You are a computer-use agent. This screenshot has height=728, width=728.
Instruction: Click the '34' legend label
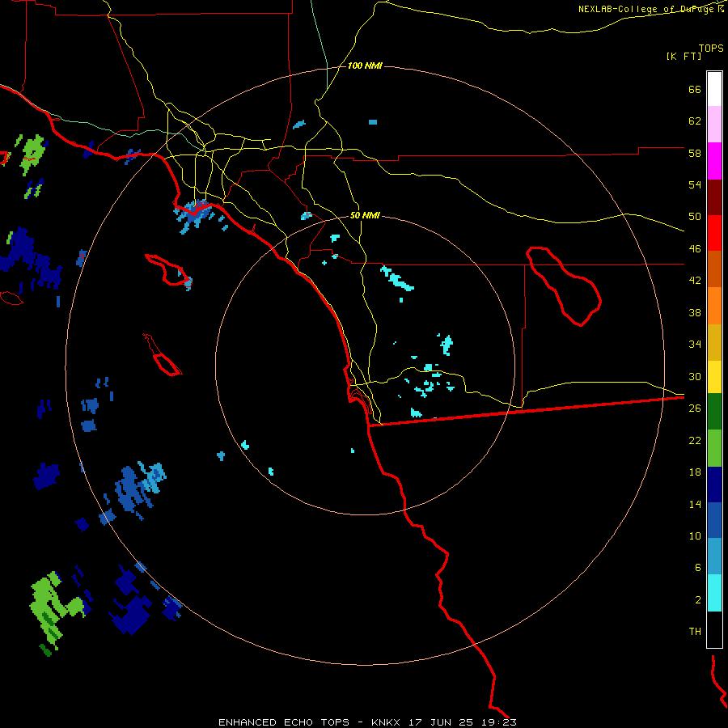(695, 345)
